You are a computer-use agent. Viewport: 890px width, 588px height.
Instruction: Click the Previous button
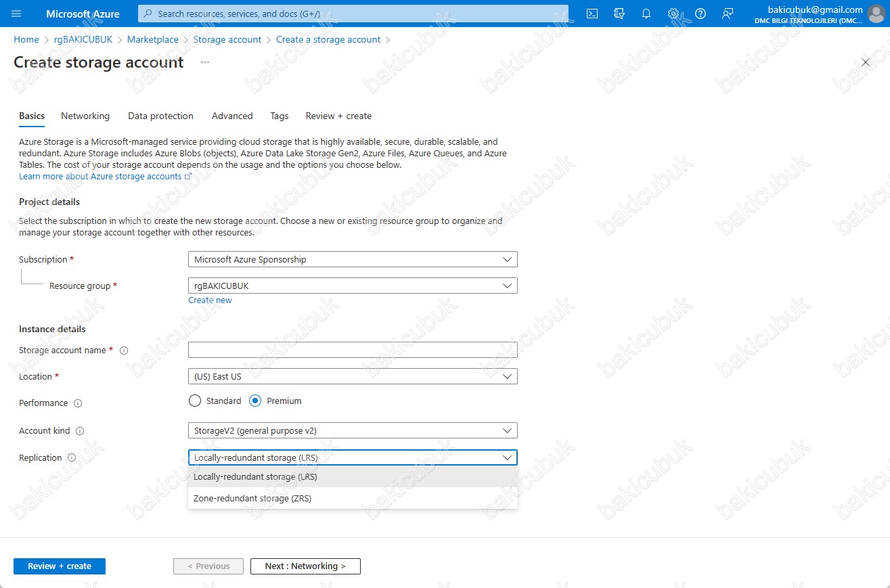[x=208, y=566]
